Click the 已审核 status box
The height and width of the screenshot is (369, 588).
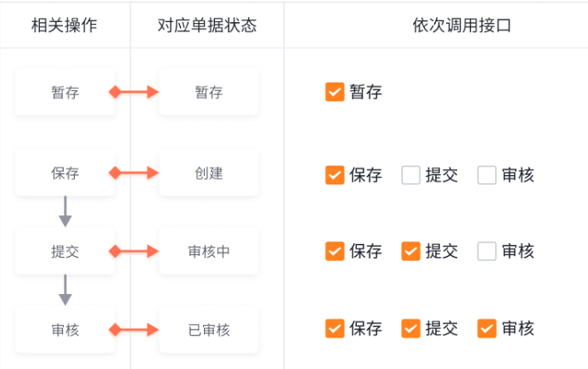(208, 330)
